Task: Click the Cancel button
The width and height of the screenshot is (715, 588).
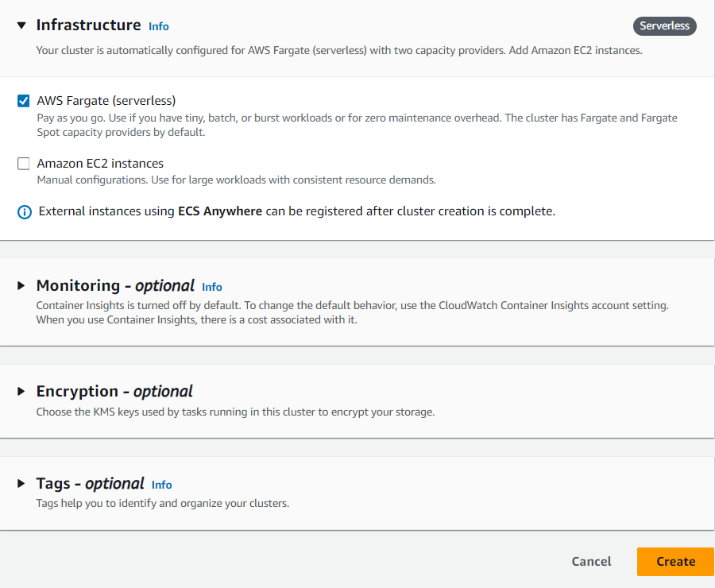Action: 591,562
